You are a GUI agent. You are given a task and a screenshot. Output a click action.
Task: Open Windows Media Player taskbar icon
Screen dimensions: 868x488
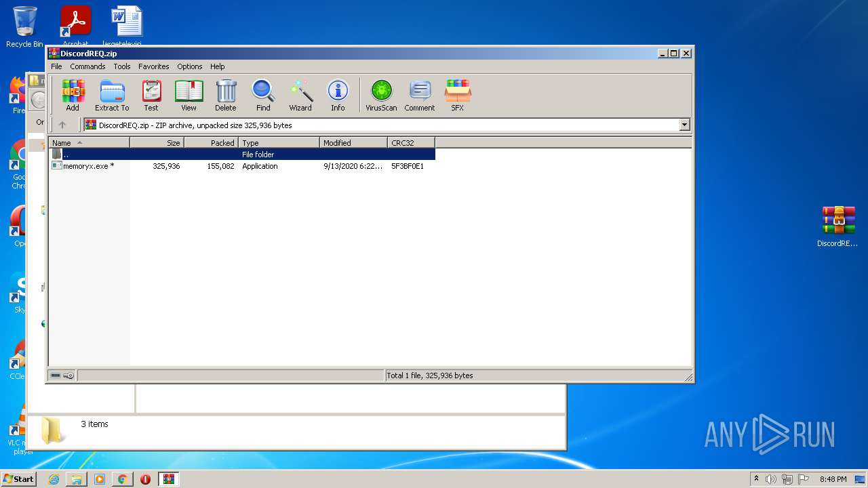[100, 479]
